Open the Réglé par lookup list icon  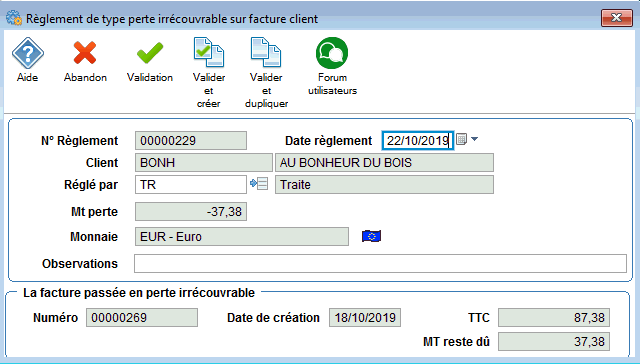tap(259, 184)
